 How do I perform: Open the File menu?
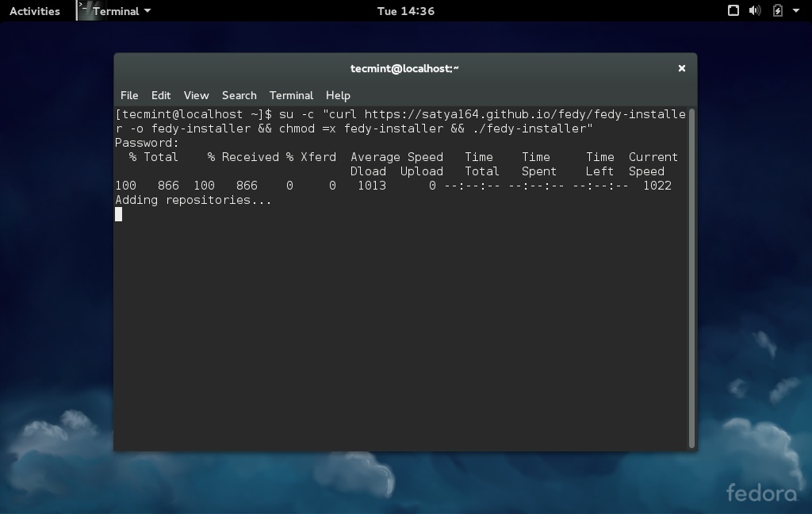pyautogui.click(x=129, y=95)
